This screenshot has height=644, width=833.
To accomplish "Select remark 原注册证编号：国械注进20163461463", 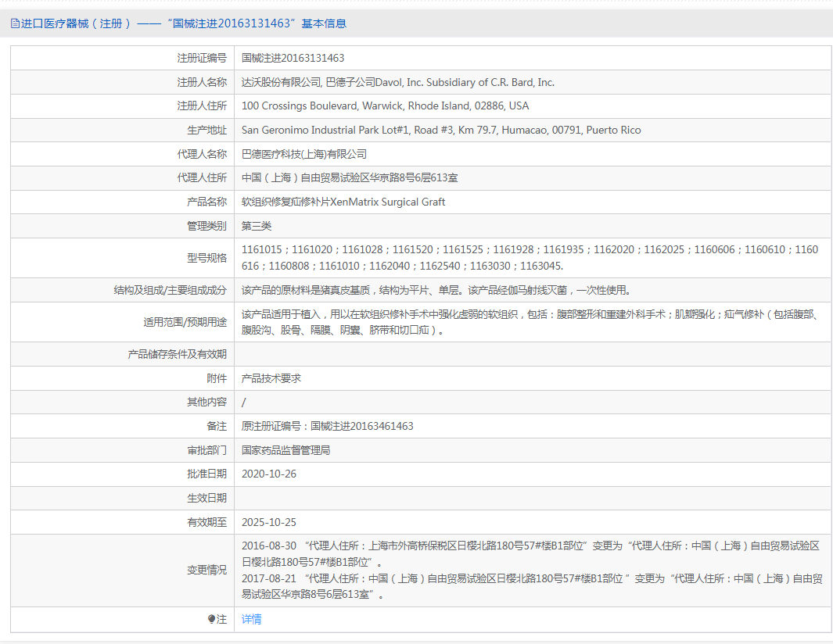I will 327,426.
